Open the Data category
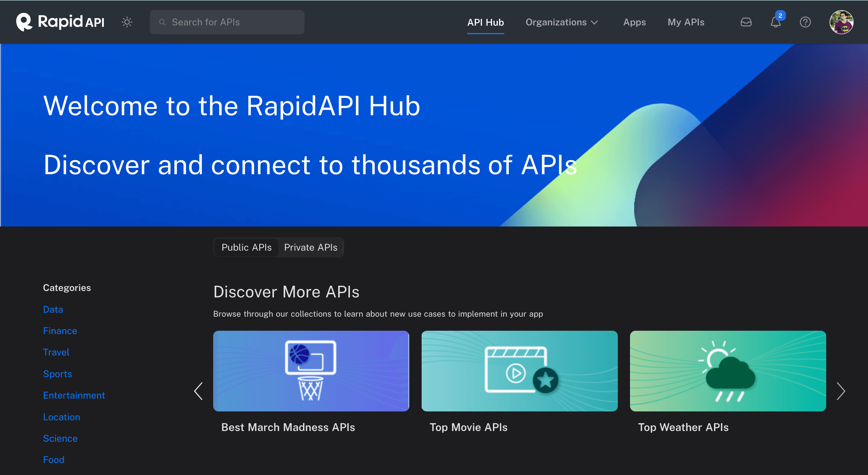 pos(53,309)
